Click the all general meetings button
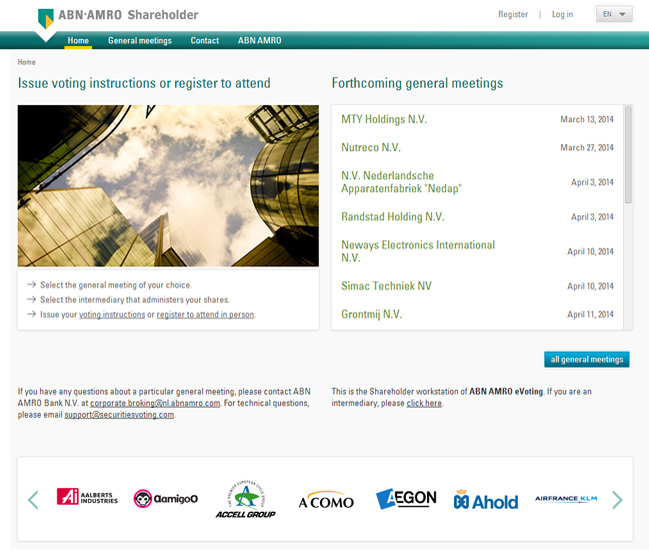 [587, 359]
